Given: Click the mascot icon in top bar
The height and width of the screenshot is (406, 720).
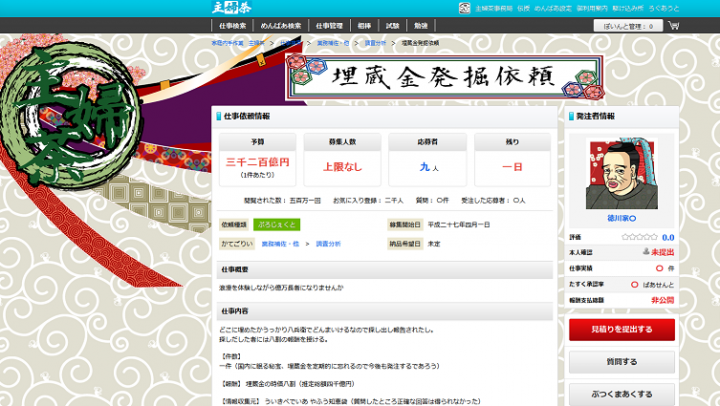Looking at the screenshot, I should 464,8.
